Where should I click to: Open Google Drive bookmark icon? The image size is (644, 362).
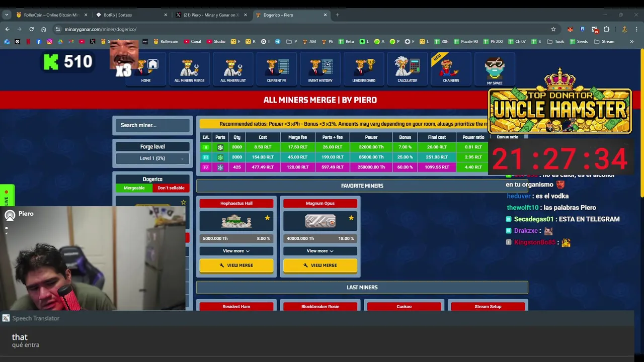coord(60,42)
